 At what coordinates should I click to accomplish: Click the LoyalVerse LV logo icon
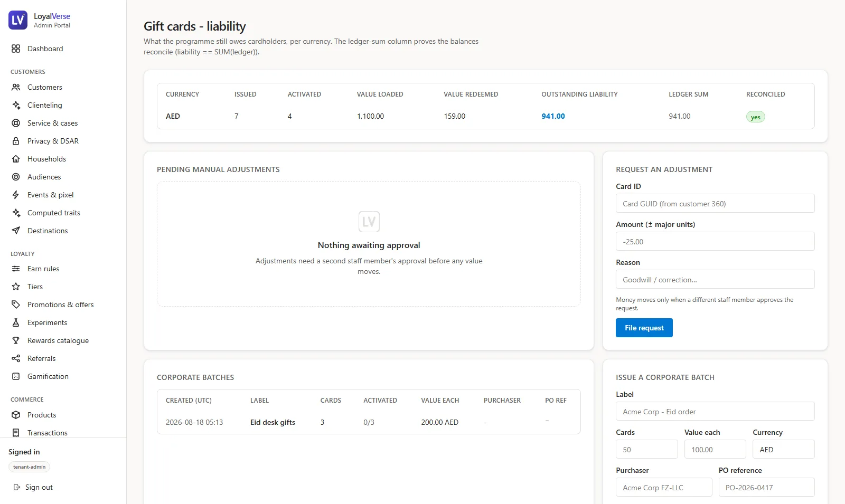(x=18, y=20)
